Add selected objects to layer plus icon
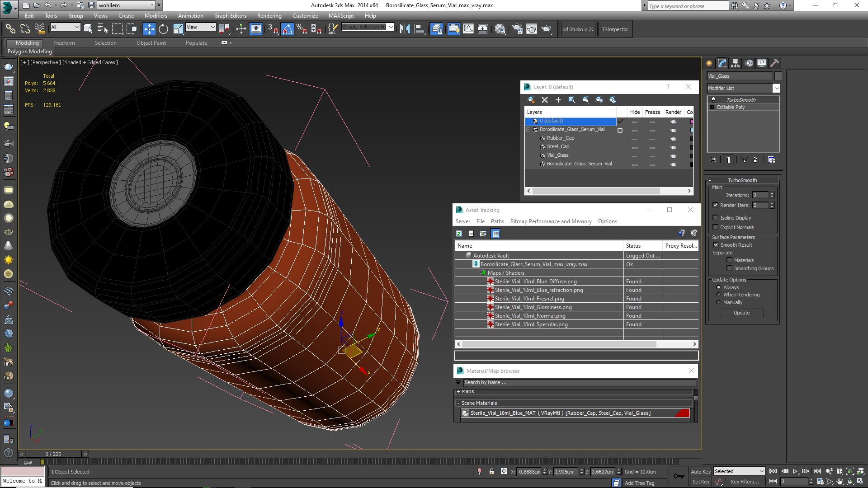The height and width of the screenshot is (488, 868). point(558,100)
